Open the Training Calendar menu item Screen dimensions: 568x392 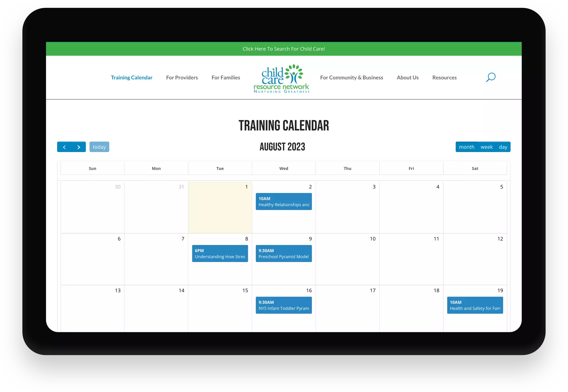132,77
